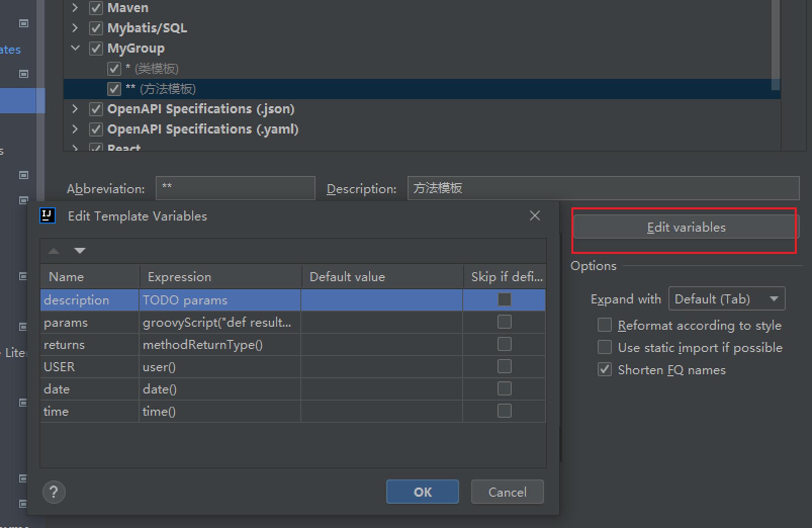812x528 pixels.
Task: Check Skip if defined for returns row
Action: (x=504, y=344)
